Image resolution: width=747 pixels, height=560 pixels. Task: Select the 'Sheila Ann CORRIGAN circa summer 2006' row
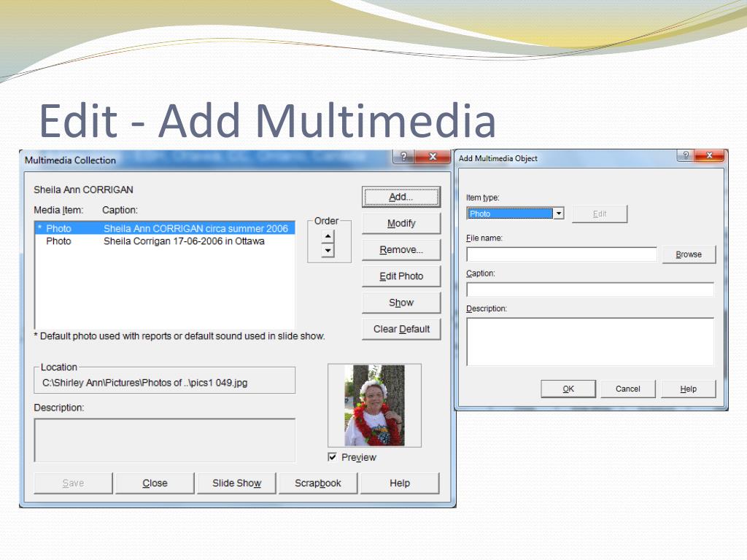165,228
